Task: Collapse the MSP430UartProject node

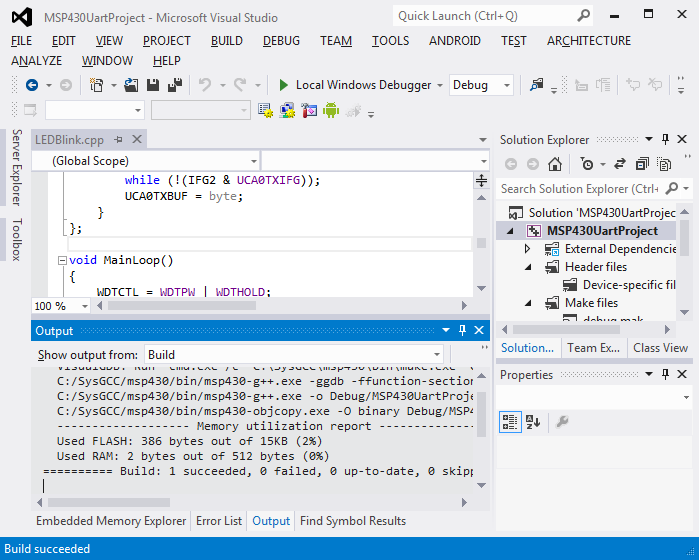Action: (510, 231)
